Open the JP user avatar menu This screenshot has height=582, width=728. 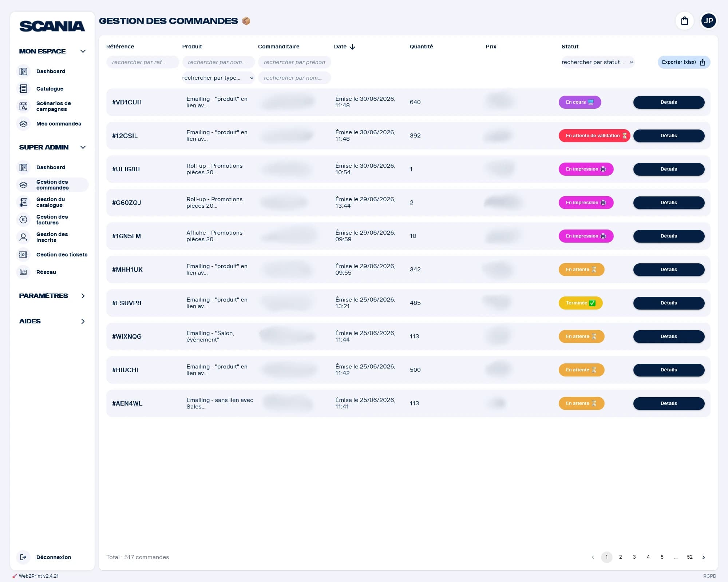pos(708,21)
